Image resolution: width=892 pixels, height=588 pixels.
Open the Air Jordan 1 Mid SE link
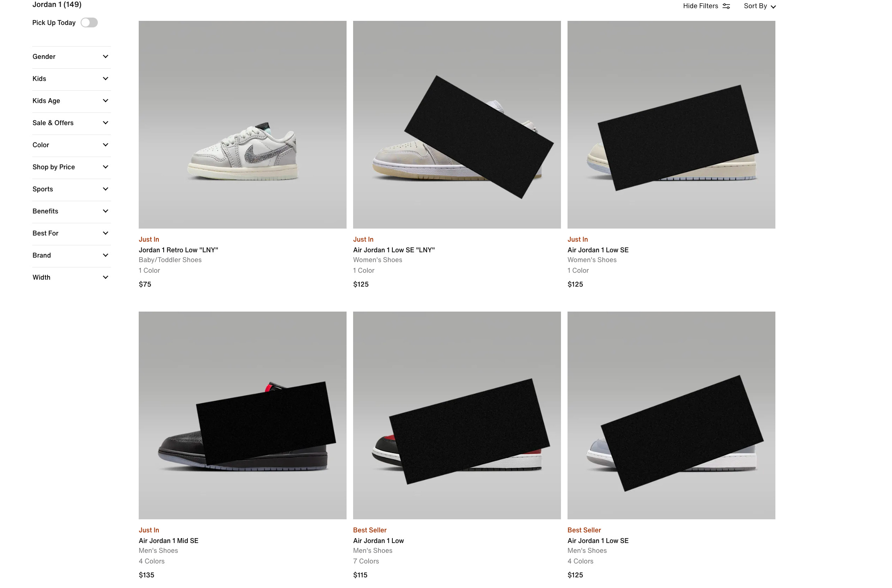pos(169,541)
